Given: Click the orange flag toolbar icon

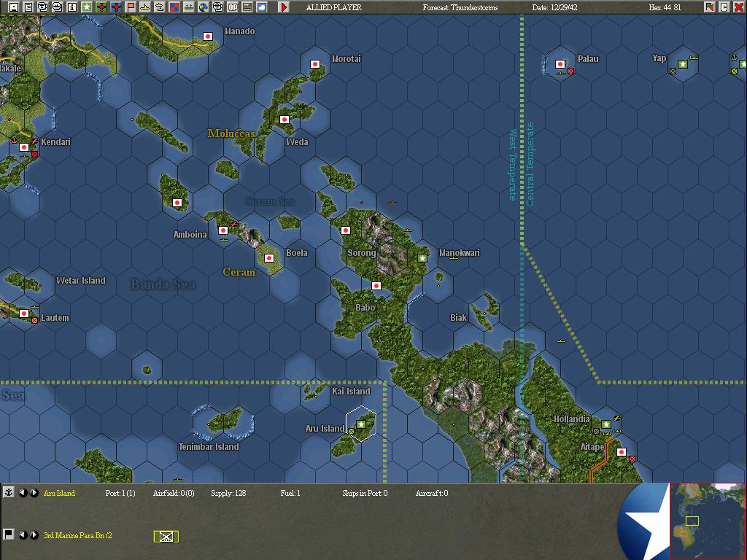Looking at the screenshot, I should (x=131, y=7).
